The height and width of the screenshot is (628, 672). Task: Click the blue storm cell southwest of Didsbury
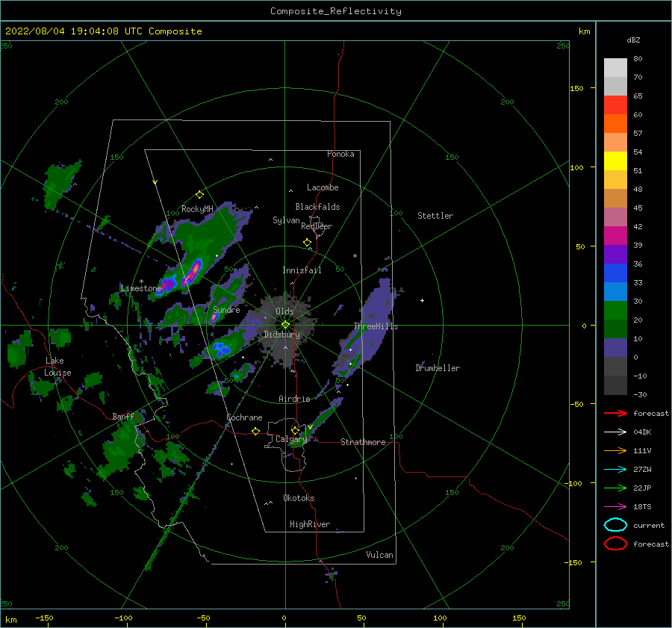[221, 349]
